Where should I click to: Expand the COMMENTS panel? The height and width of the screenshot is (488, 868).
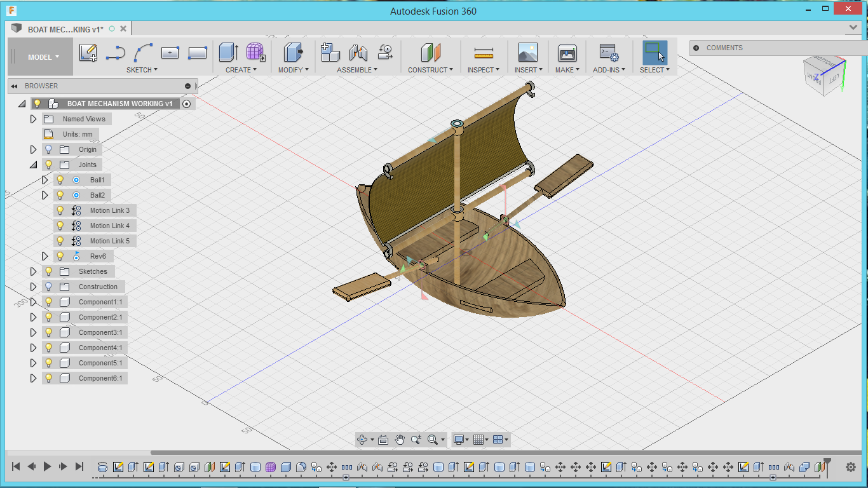(696, 48)
